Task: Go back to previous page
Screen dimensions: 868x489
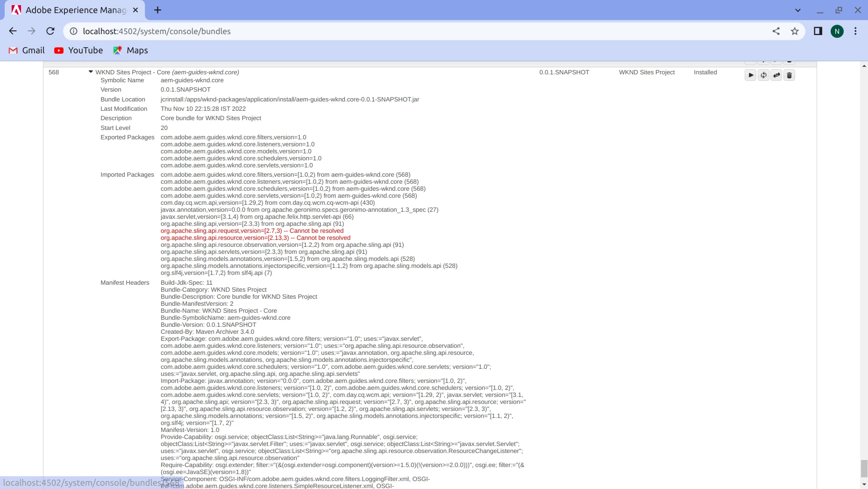Action: (13, 31)
